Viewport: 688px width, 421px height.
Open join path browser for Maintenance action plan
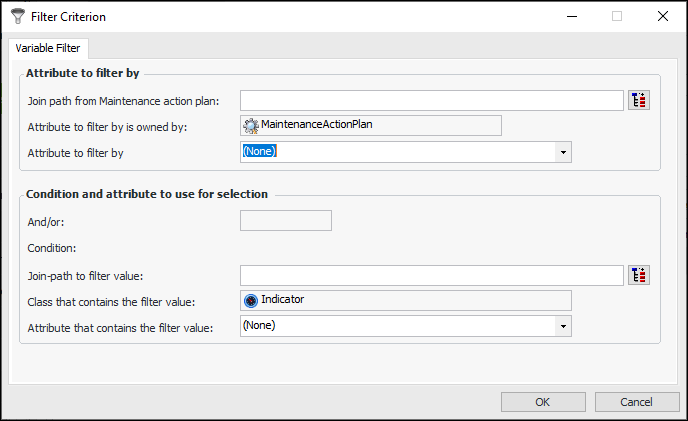click(639, 100)
